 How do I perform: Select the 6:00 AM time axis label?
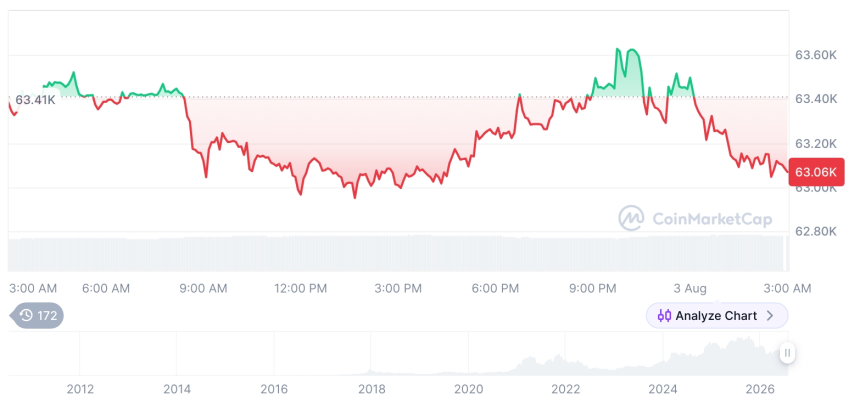point(106,288)
